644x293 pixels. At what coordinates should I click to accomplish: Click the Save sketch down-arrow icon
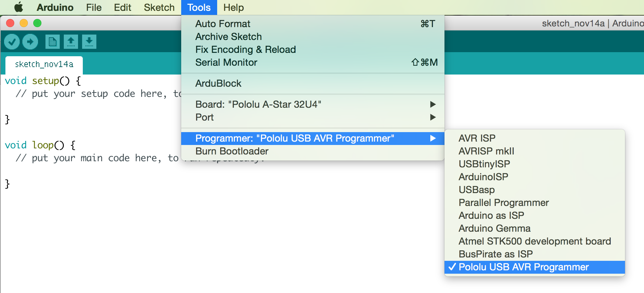[x=89, y=42]
